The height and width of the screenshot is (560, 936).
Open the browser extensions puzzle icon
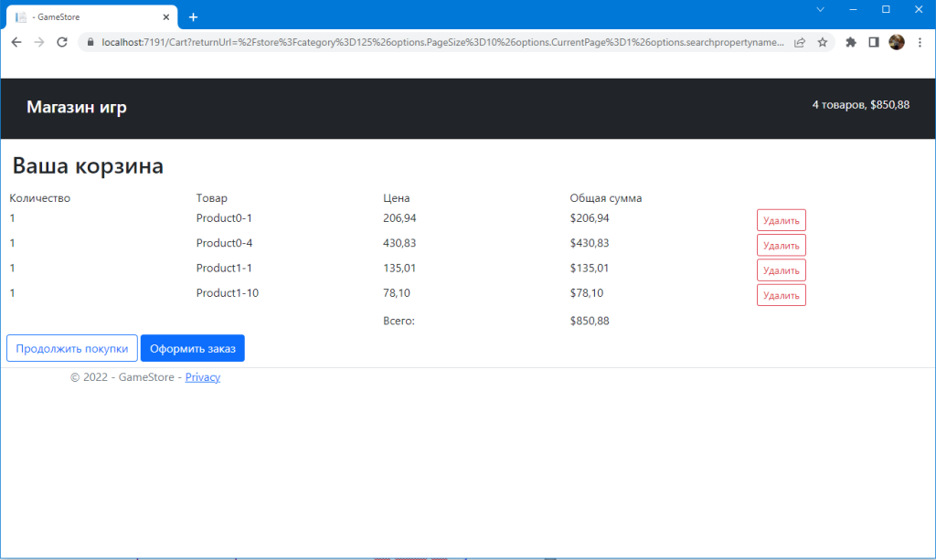pos(850,41)
